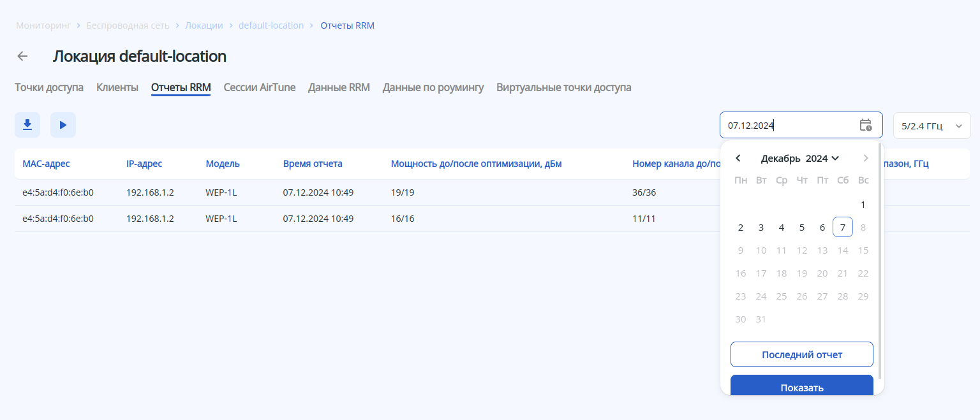Switch to the Точки доступа tab

pos(49,87)
